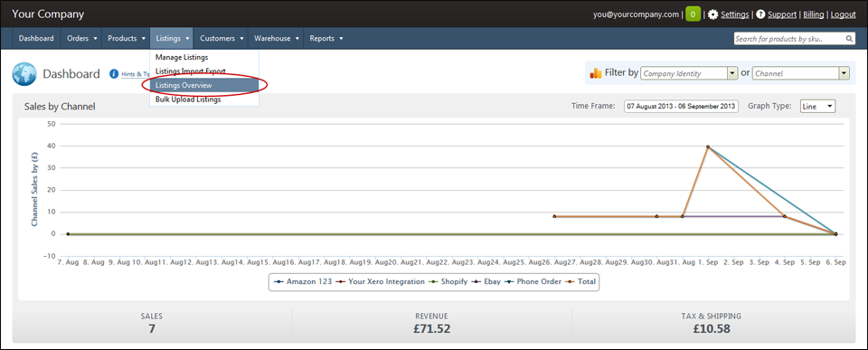Open the Warehouse menu
The height and width of the screenshot is (350, 868).
click(x=277, y=39)
